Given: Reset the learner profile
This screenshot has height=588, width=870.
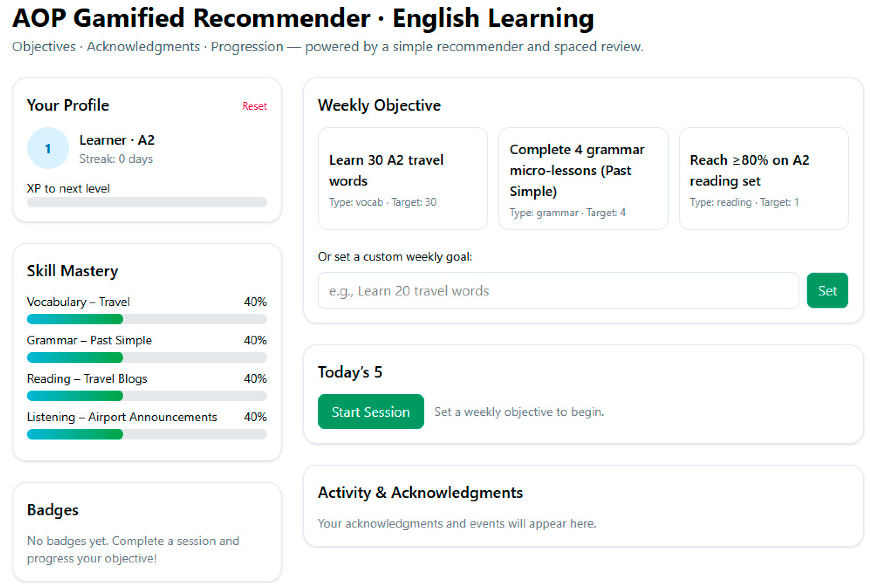Looking at the screenshot, I should click(254, 106).
